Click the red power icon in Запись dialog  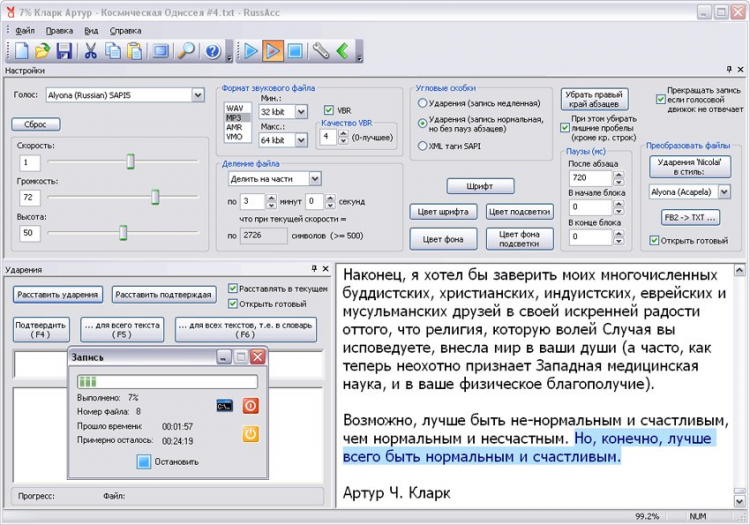250,406
